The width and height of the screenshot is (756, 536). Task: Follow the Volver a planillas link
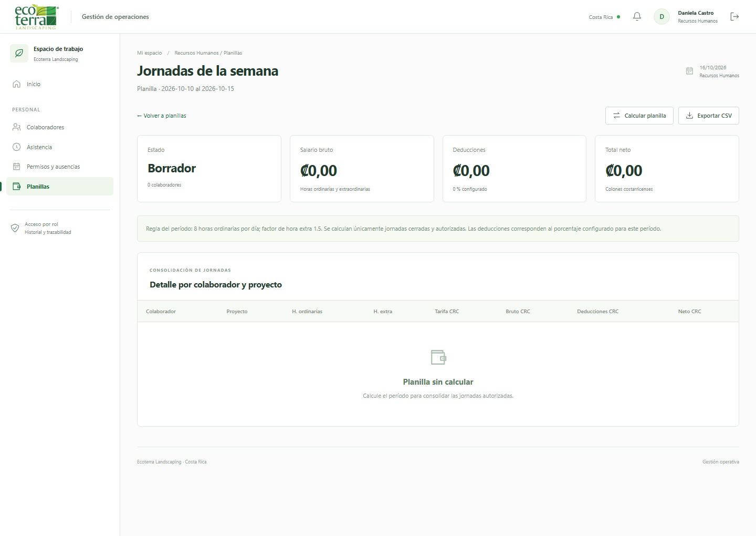162,116
